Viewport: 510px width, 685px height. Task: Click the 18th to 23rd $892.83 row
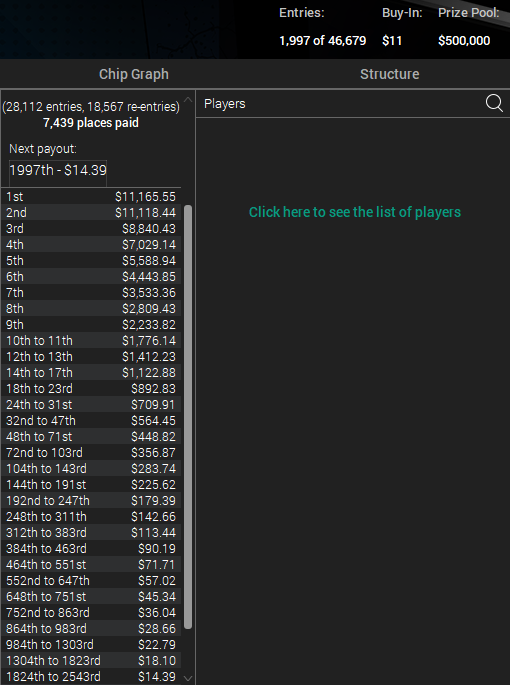pyautogui.click(x=91, y=389)
